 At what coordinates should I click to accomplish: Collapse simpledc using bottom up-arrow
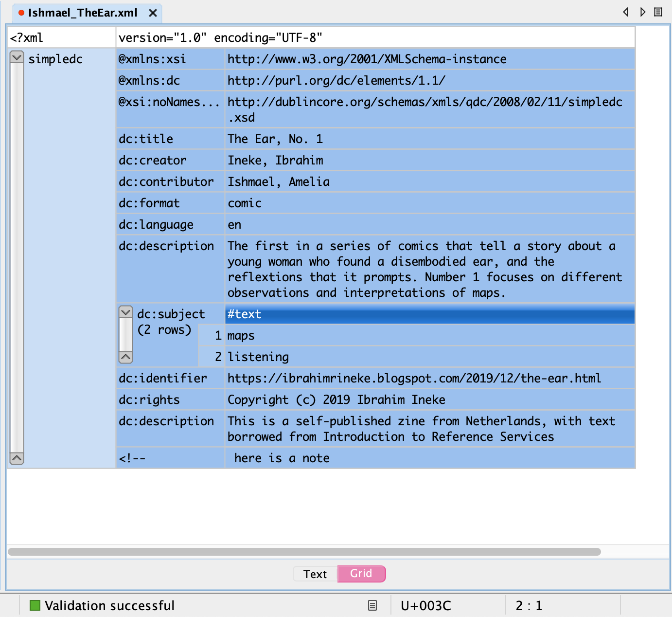(x=17, y=458)
